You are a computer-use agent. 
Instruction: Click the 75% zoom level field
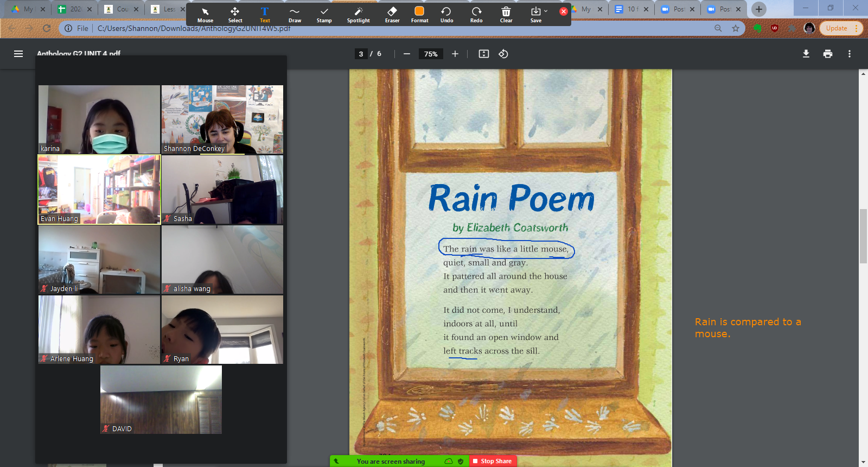click(431, 54)
